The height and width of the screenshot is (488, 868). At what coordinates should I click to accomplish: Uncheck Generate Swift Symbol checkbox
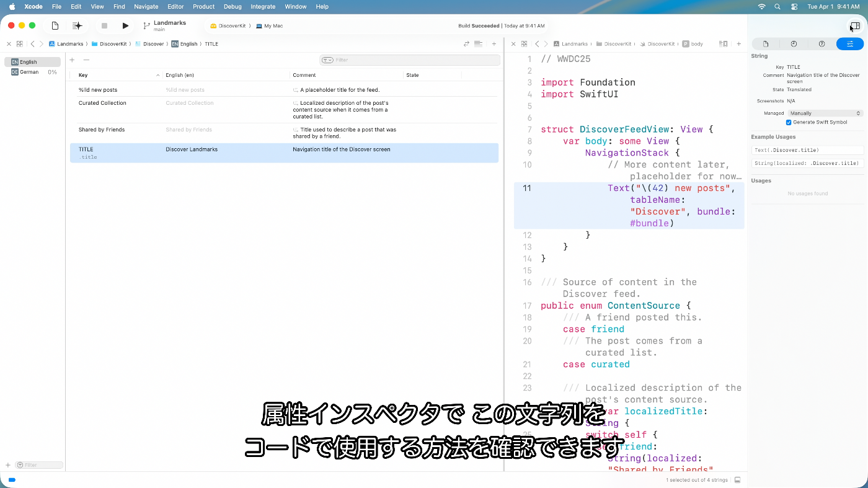[x=789, y=122]
